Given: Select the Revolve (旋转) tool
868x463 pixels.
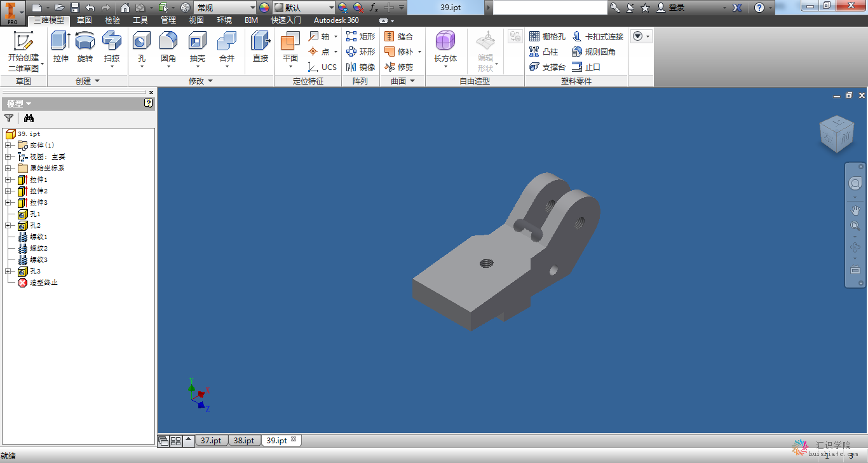Looking at the screenshot, I should click(x=85, y=47).
